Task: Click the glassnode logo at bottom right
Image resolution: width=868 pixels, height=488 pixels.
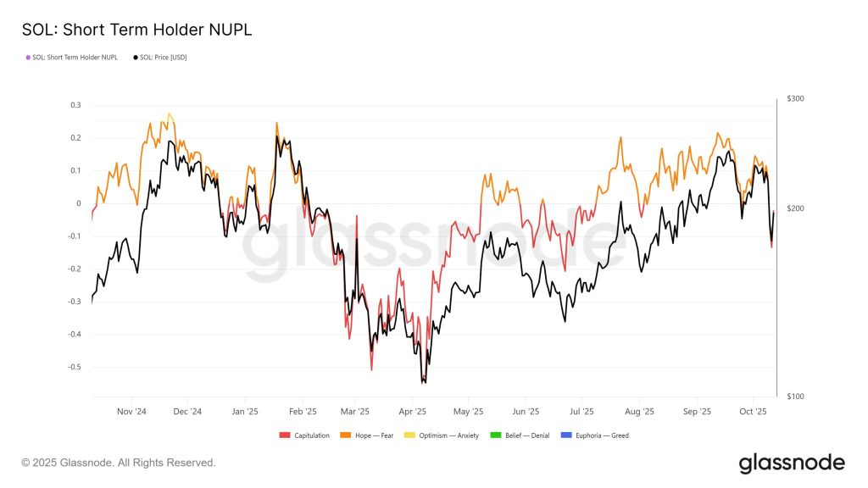Action: pos(792,463)
